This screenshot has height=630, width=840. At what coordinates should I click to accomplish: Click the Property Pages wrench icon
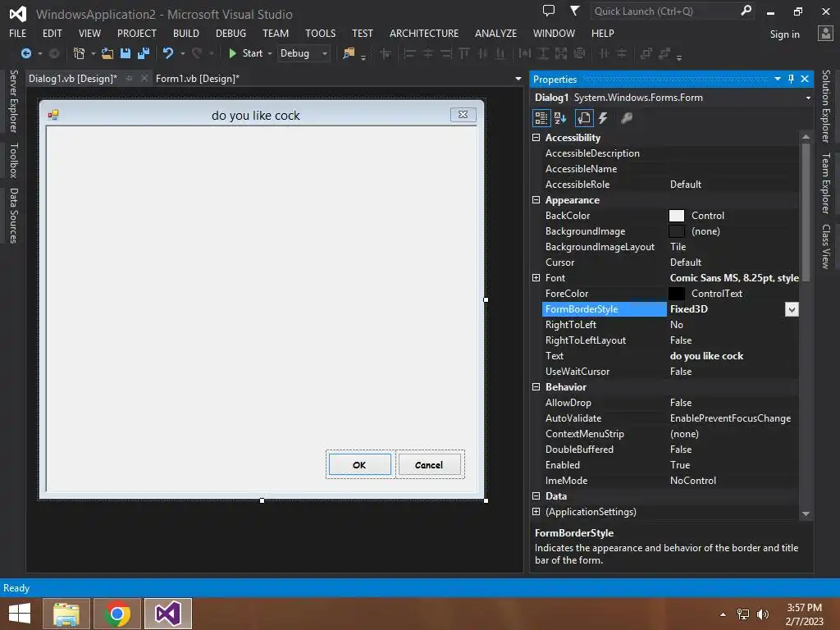click(626, 118)
